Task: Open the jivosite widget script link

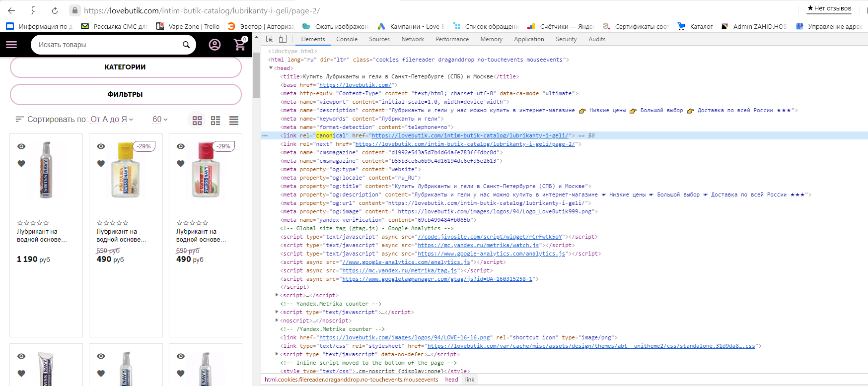Action: [x=490, y=237]
